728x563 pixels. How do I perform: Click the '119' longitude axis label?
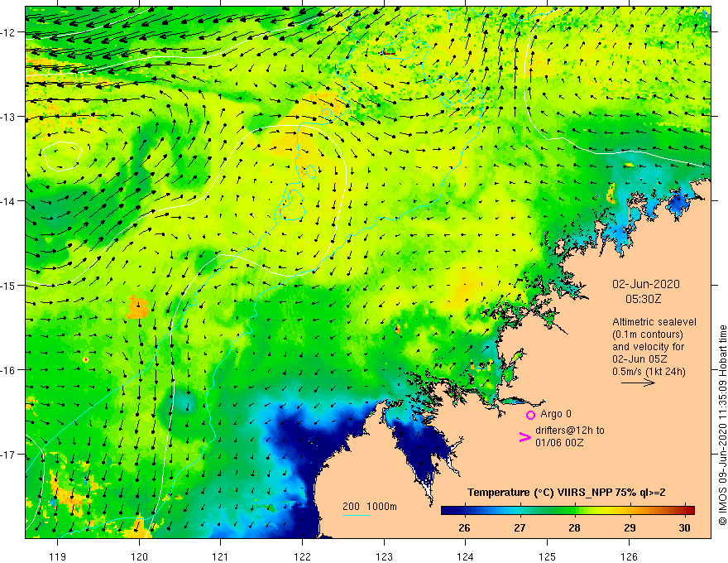coord(58,556)
